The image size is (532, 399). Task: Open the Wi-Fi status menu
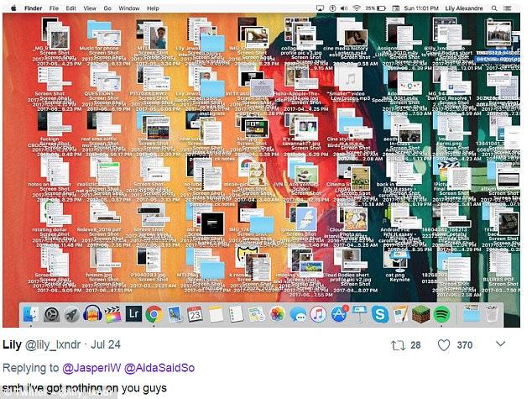click(x=356, y=8)
